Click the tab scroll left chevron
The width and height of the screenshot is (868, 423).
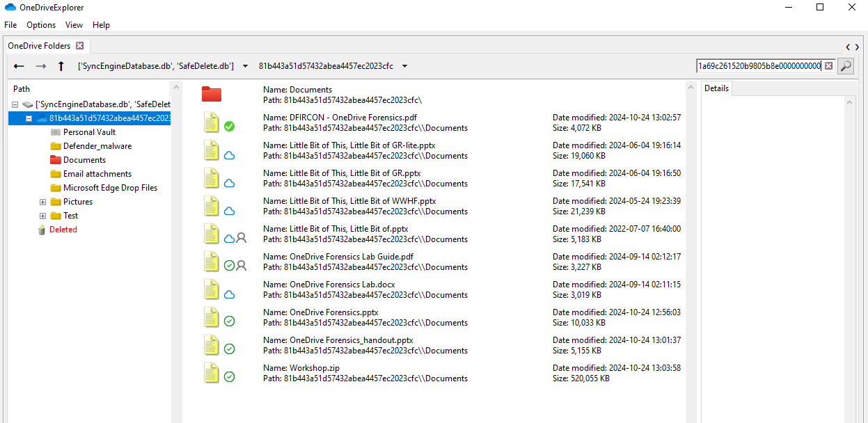[849, 47]
